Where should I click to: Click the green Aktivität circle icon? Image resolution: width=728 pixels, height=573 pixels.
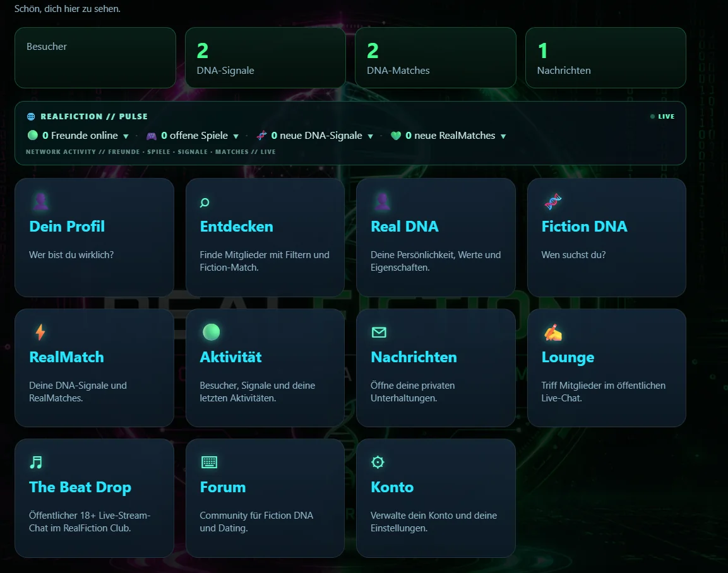click(x=212, y=332)
